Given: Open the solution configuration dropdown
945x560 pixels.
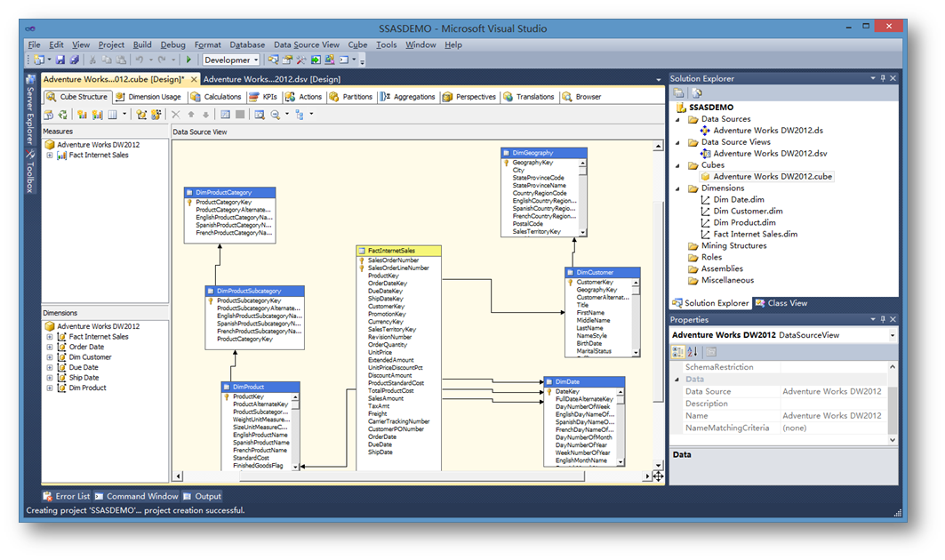Looking at the screenshot, I should (x=255, y=60).
